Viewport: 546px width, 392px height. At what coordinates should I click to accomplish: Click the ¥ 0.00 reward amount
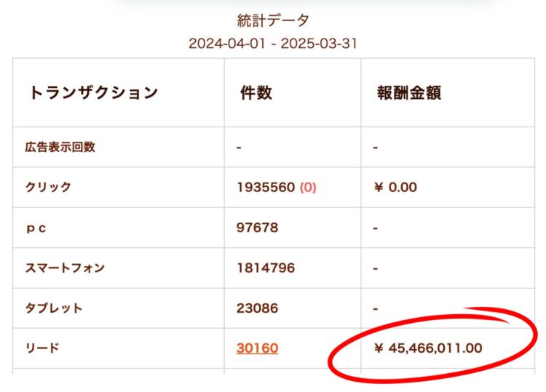(x=395, y=187)
